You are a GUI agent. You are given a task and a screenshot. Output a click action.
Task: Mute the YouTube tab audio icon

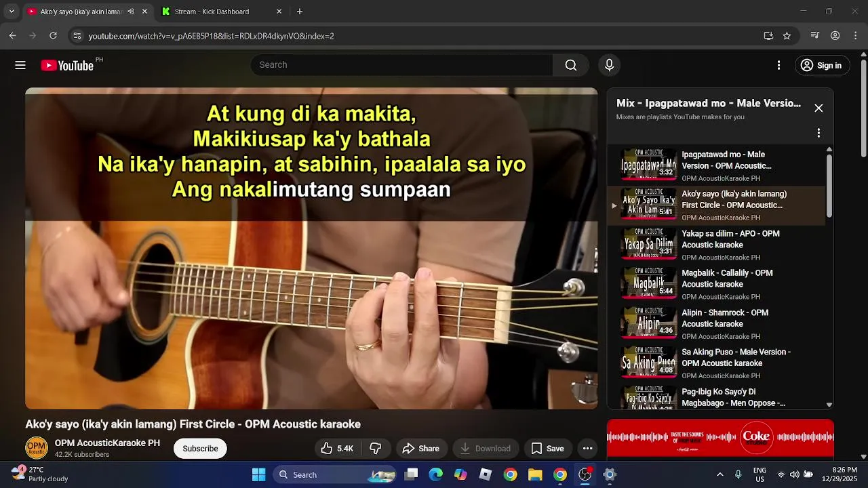point(130,12)
